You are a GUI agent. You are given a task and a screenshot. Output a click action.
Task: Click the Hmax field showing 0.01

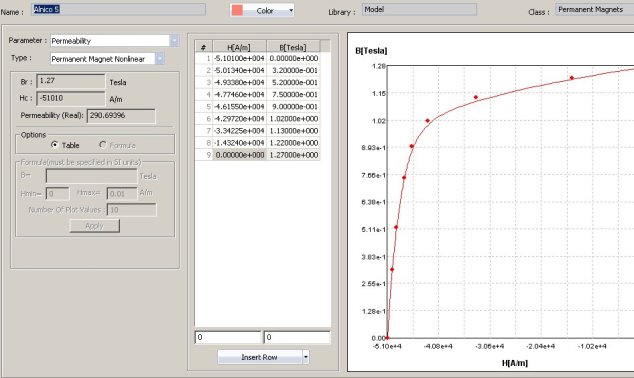point(122,194)
